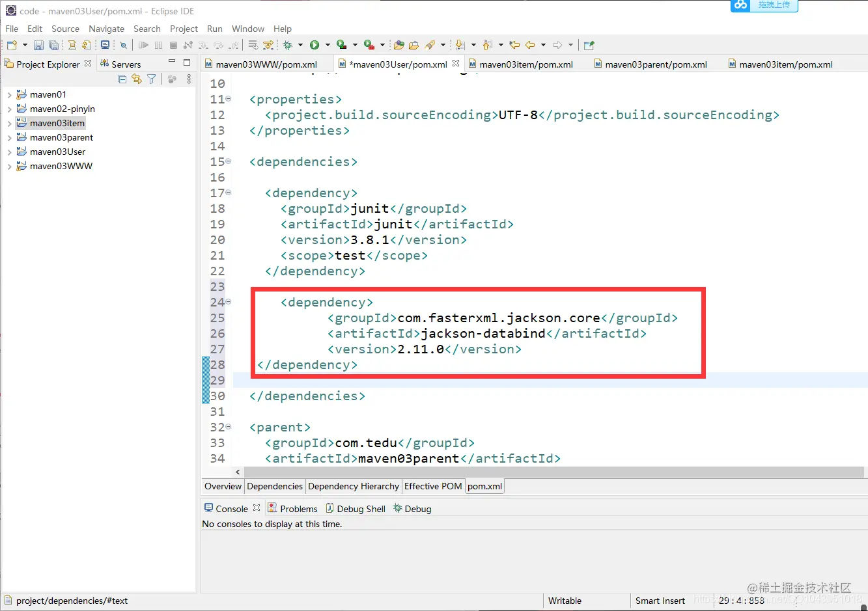Launch Debug with the green bug icon

287,45
